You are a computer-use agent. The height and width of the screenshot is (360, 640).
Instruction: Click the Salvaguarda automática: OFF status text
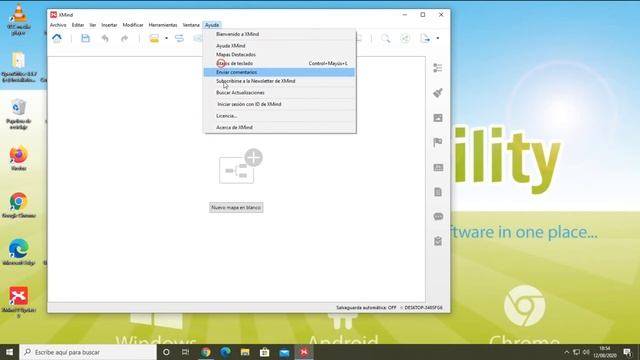tap(366, 308)
